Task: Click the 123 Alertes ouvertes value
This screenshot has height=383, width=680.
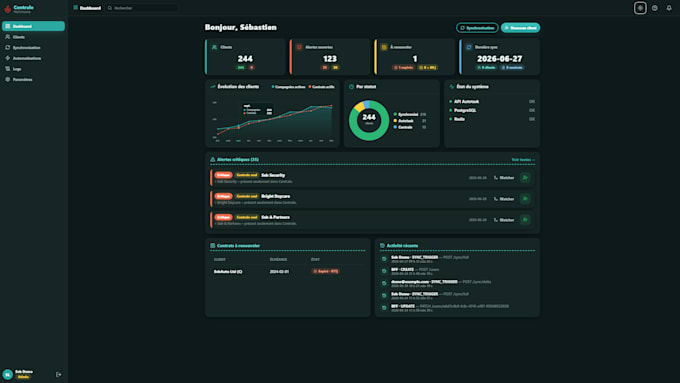Action: (x=330, y=59)
